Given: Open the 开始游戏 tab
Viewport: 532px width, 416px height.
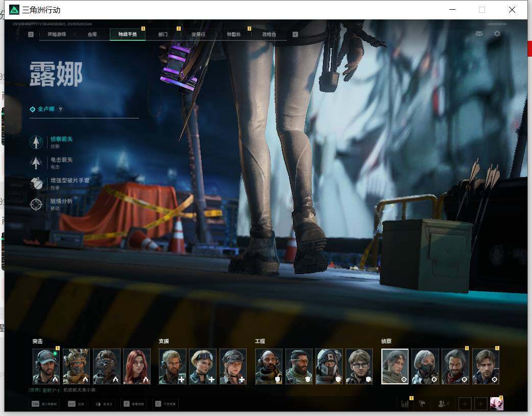Looking at the screenshot, I should click(x=57, y=34).
